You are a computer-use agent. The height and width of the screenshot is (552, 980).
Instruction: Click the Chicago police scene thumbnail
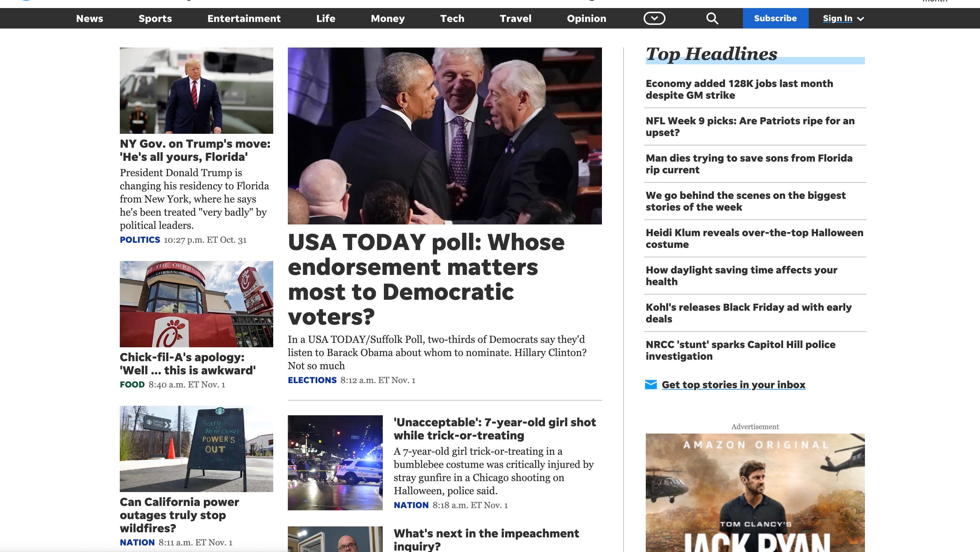pyautogui.click(x=335, y=462)
